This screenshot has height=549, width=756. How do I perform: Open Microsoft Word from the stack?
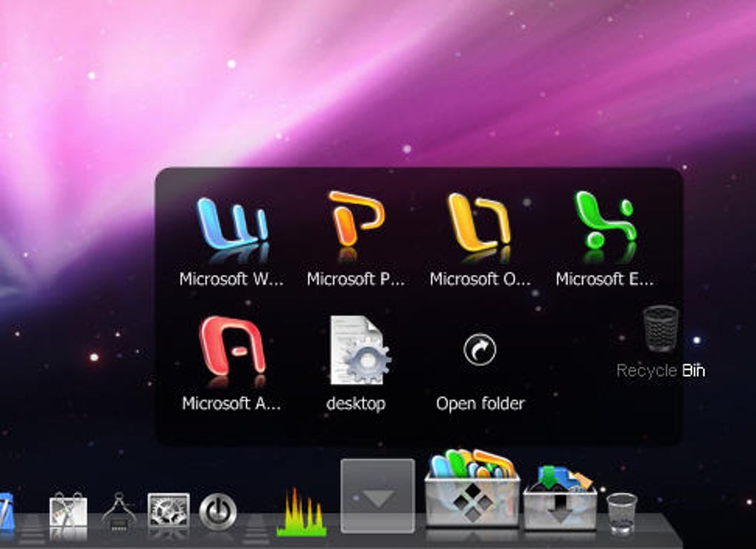232,224
